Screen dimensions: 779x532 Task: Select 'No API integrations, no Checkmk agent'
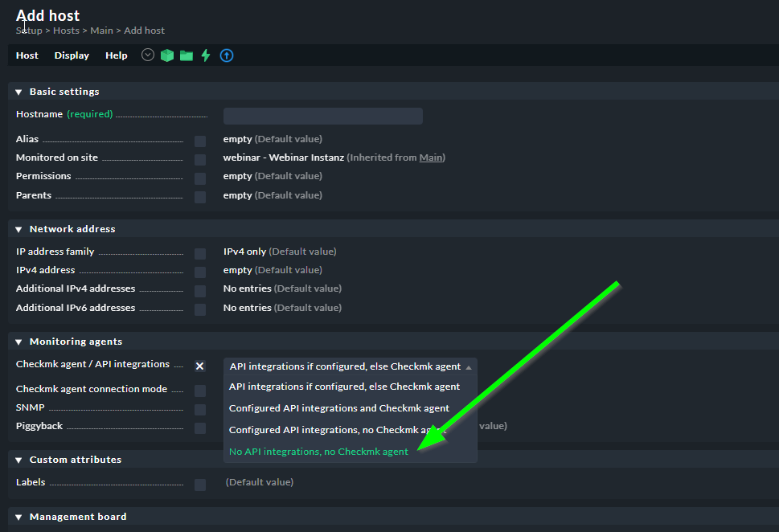click(318, 452)
